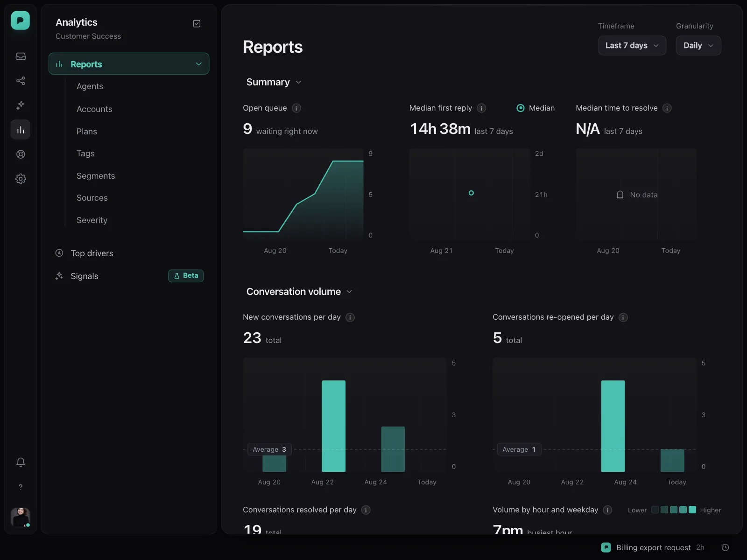Select Reports in the Analytics sidebar
Viewport: 747px width, 560px height.
coord(129,64)
